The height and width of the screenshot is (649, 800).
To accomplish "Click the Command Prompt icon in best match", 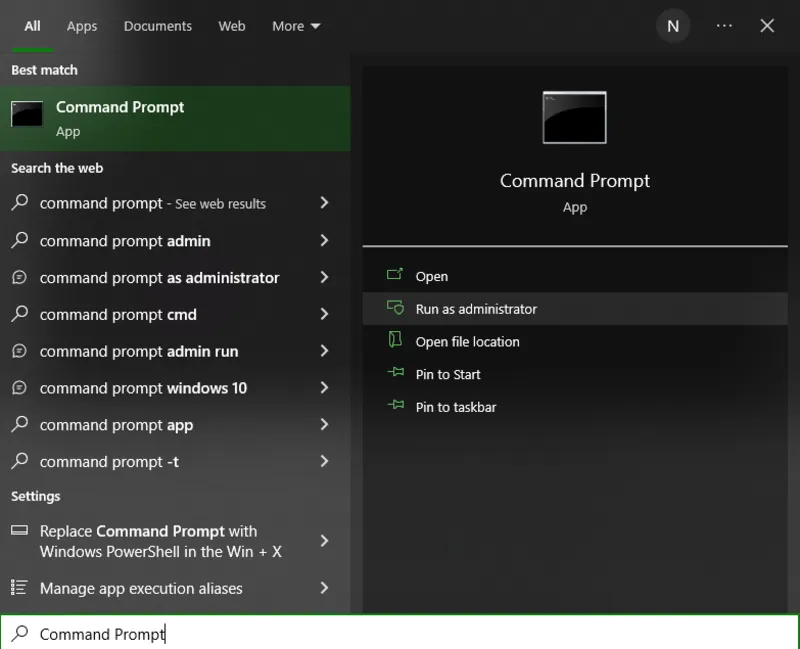I will tap(27, 113).
